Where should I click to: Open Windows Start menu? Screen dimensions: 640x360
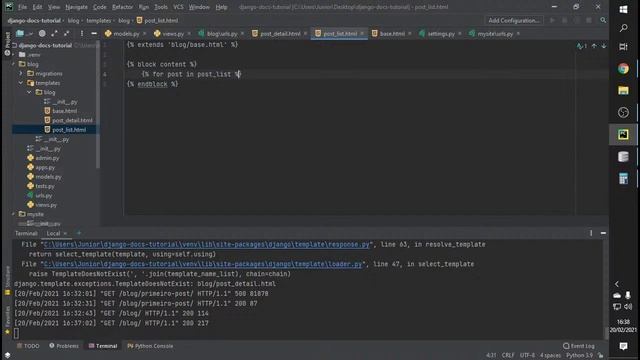tap(623, 9)
